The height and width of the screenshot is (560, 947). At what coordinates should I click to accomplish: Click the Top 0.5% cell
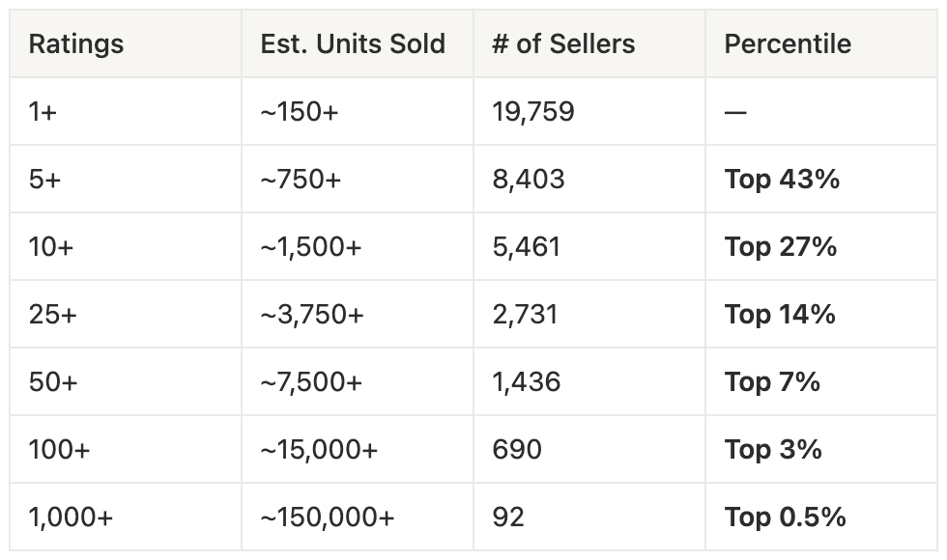click(x=785, y=518)
